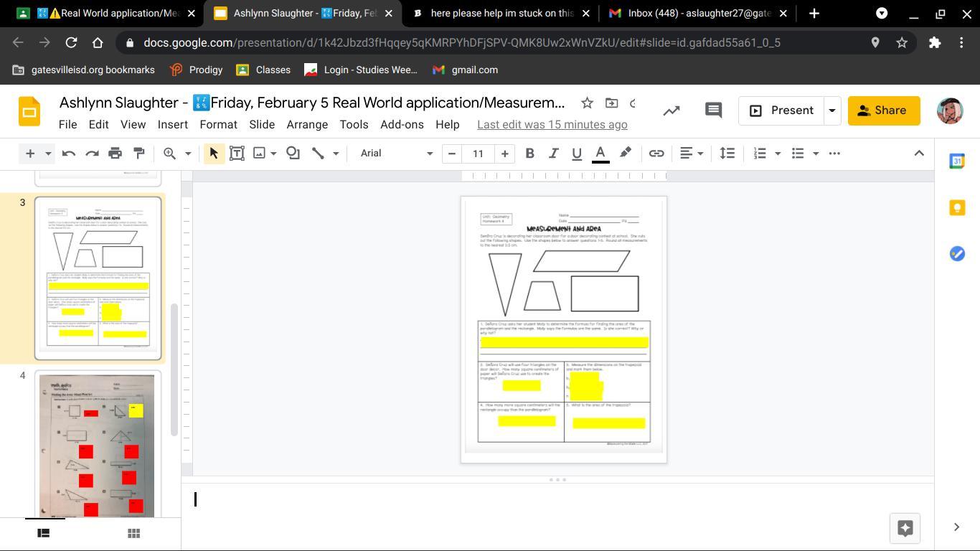Open comment history speech bubble icon
980x551 pixels.
(x=712, y=110)
